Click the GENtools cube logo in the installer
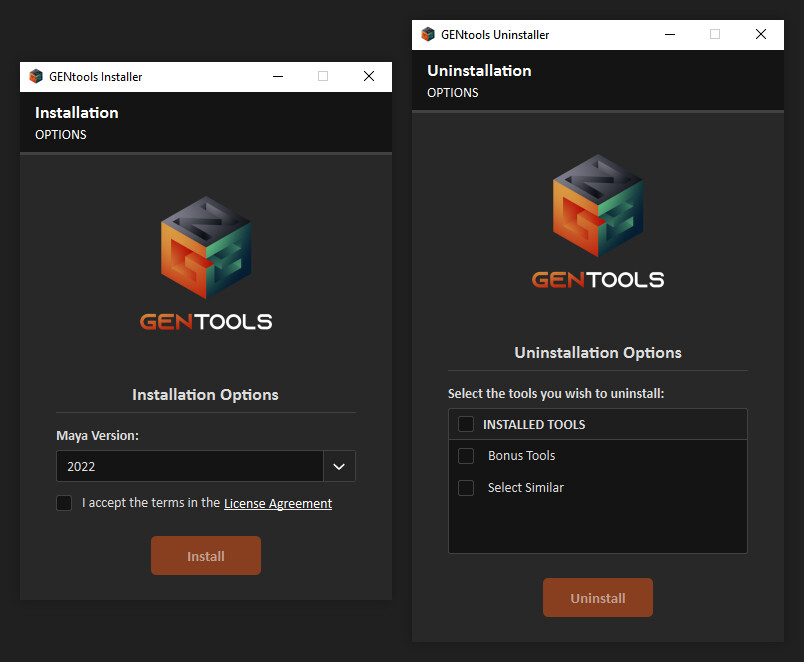The image size is (804, 662). [x=205, y=247]
